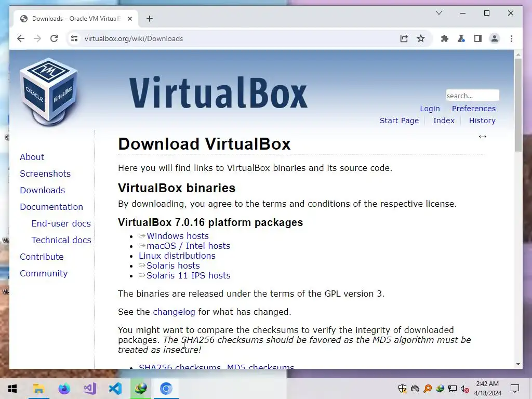This screenshot has height=399, width=532.
Task: Open the Linux distributions link
Action: point(177,256)
